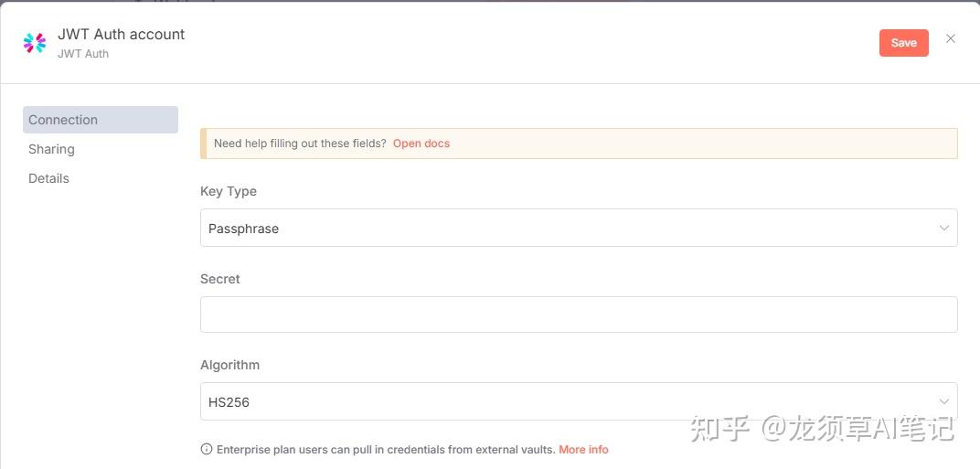Open the Passphrase key type dropdown

(567, 228)
